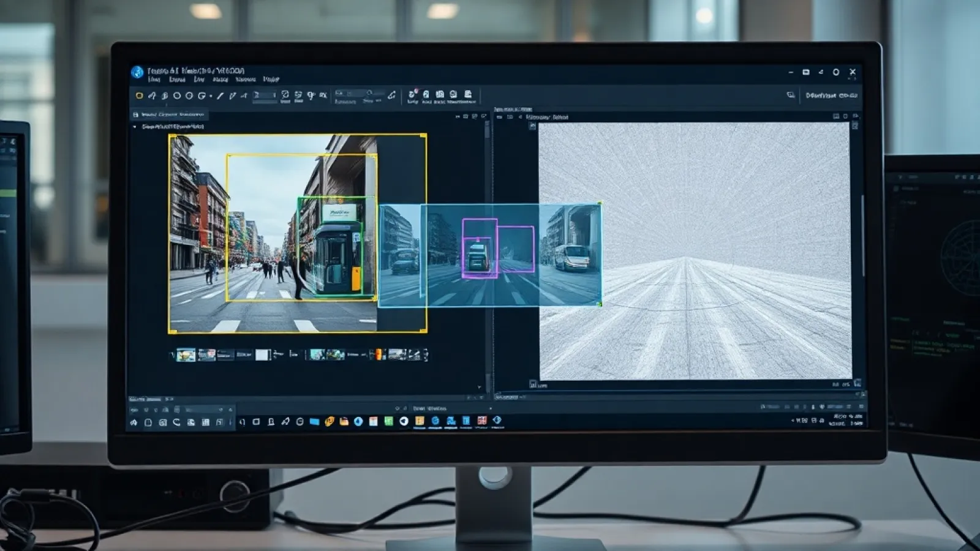Collapse the tree row under the left panel tab
Viewport: 980px width, 551px height.
click(x=135, y=127)
